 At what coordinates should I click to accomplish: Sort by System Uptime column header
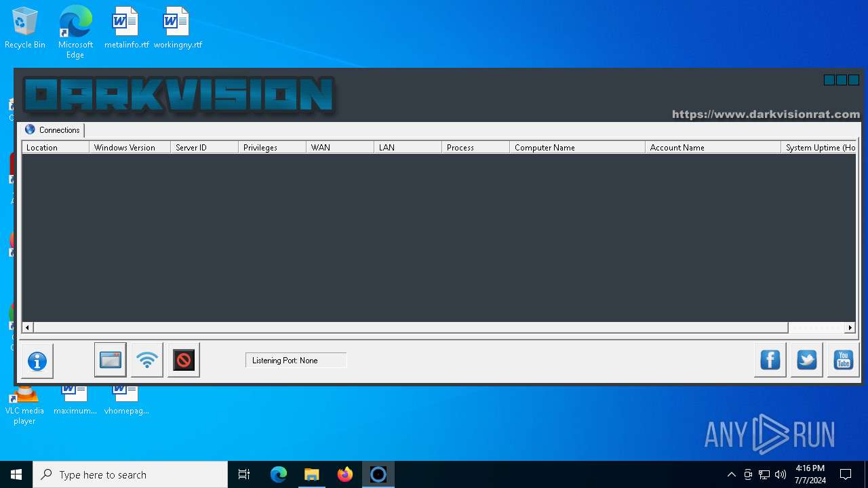coord(818,147)
